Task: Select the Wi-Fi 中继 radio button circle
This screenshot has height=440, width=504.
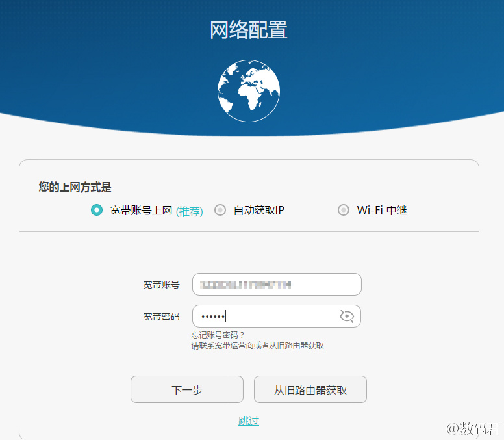Action: point(344,210)
